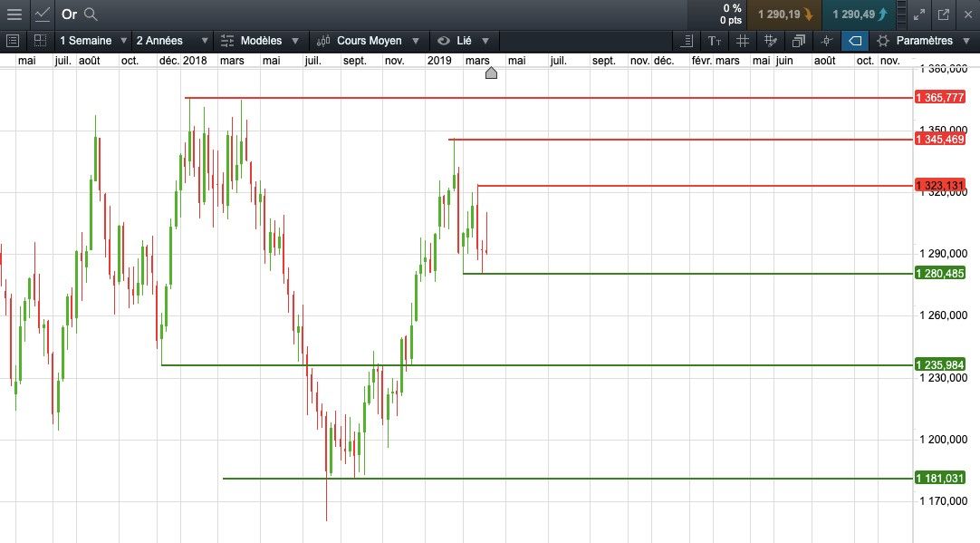Click the 0 % 0 pts change readout

click(x=731, y=15)
